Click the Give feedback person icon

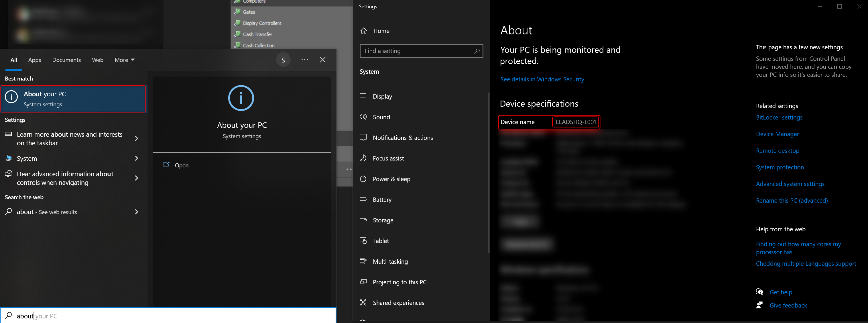click(x=759, y=305)
